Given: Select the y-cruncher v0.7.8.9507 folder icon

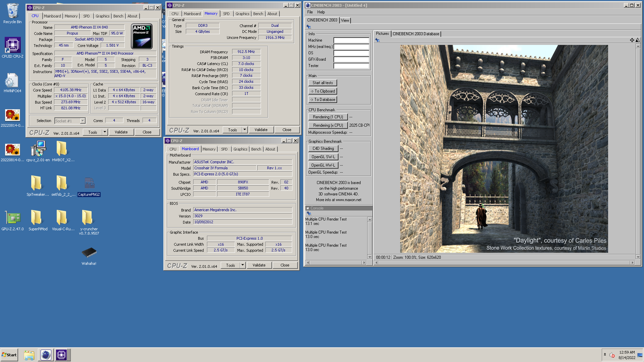Looking at the screenshot, I should click(x=89, y=222).
